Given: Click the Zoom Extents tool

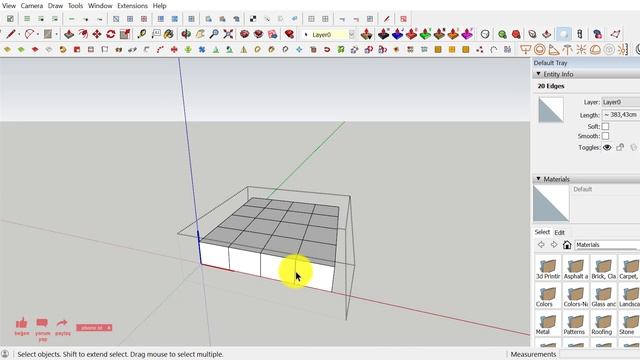Looking at the screenshot, I should 228,34.
